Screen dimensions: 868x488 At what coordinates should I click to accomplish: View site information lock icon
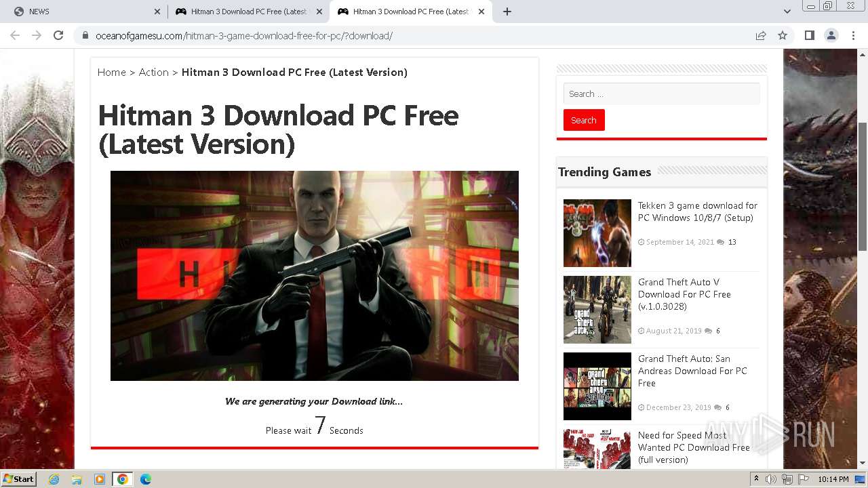tap(85, 36)
